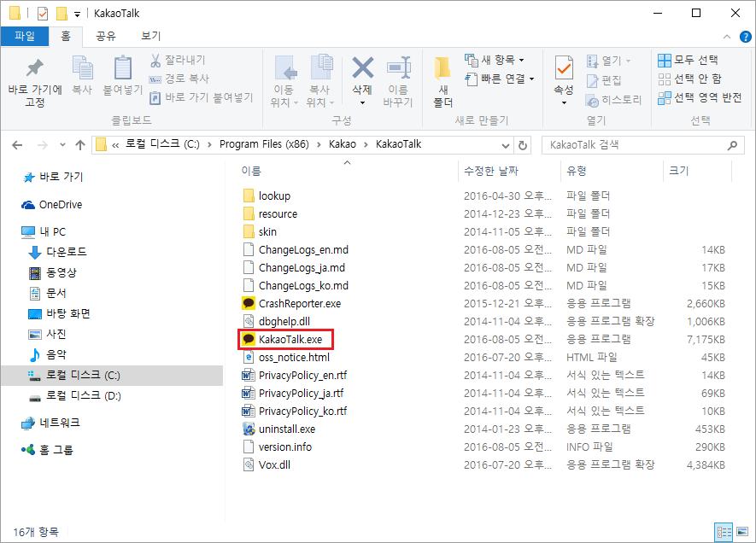Select the Cut scissors option
The width and height of the screenshot is (756, 543).
click(x=178, y=61)
